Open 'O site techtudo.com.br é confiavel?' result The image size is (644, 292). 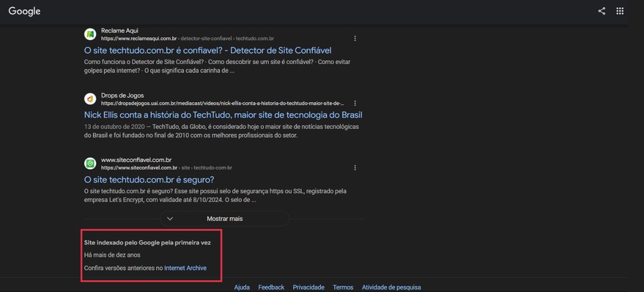coord(208,50)
